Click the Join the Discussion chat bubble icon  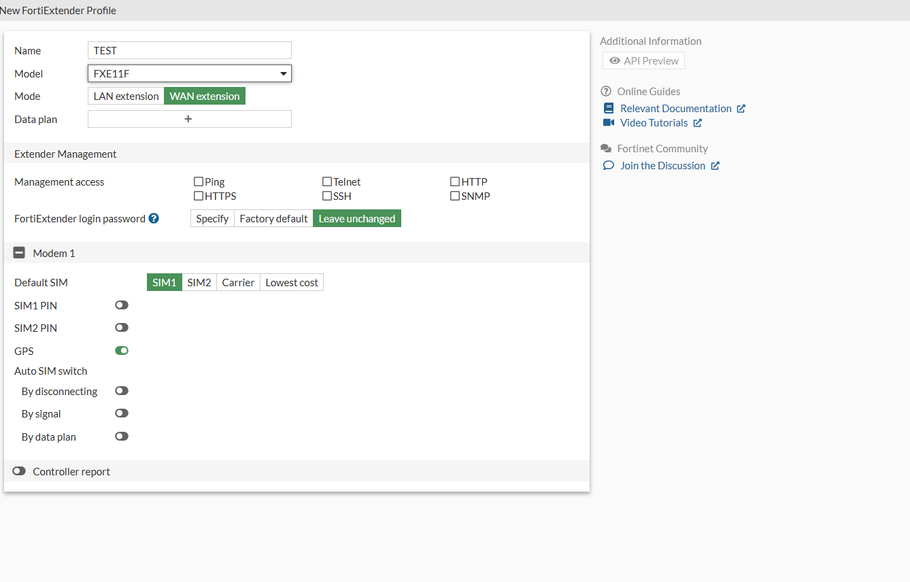pos(608,165)
